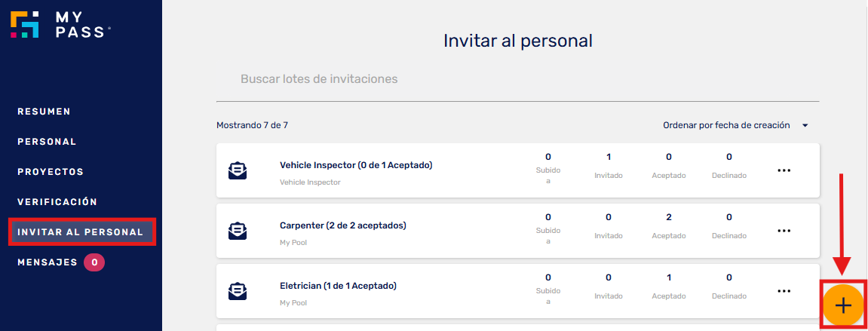This screenshot has width=868, height=331.
Task: Open Verificación in sidebar
Action: [57, 202]
